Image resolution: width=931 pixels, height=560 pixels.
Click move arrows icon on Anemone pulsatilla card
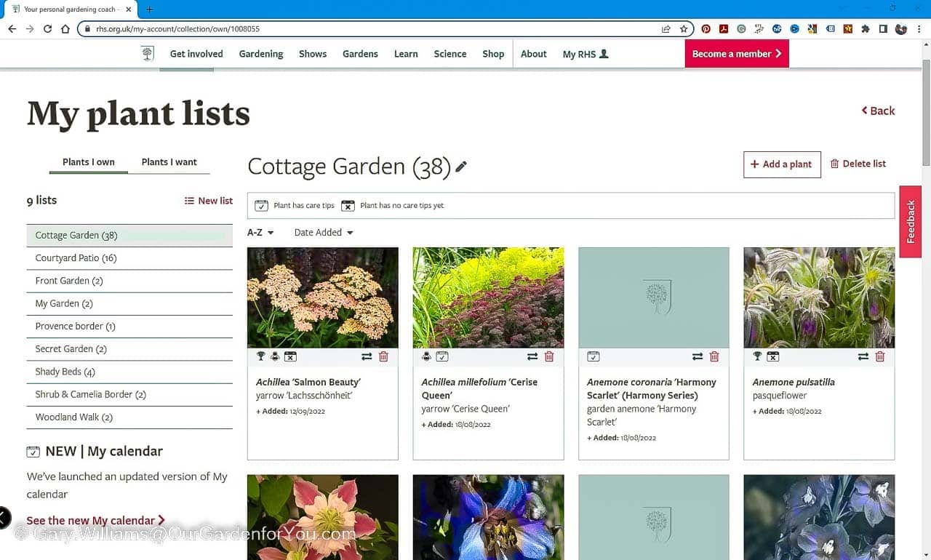863,356
